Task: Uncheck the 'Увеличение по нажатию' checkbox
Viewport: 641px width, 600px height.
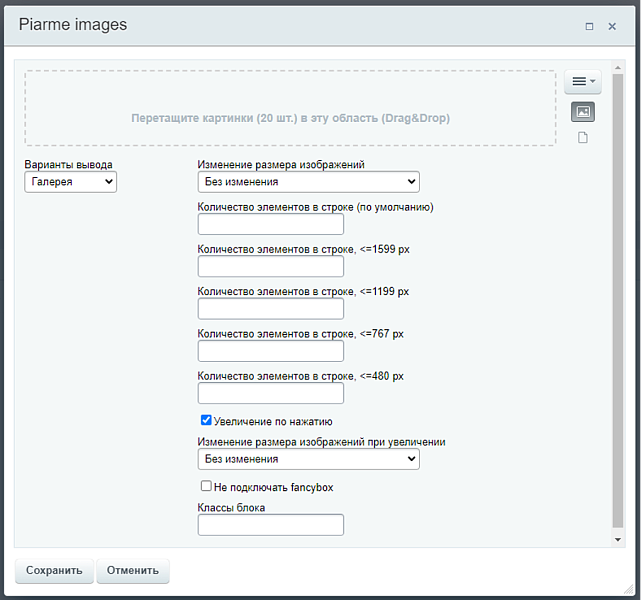Action: click(206, 421)
